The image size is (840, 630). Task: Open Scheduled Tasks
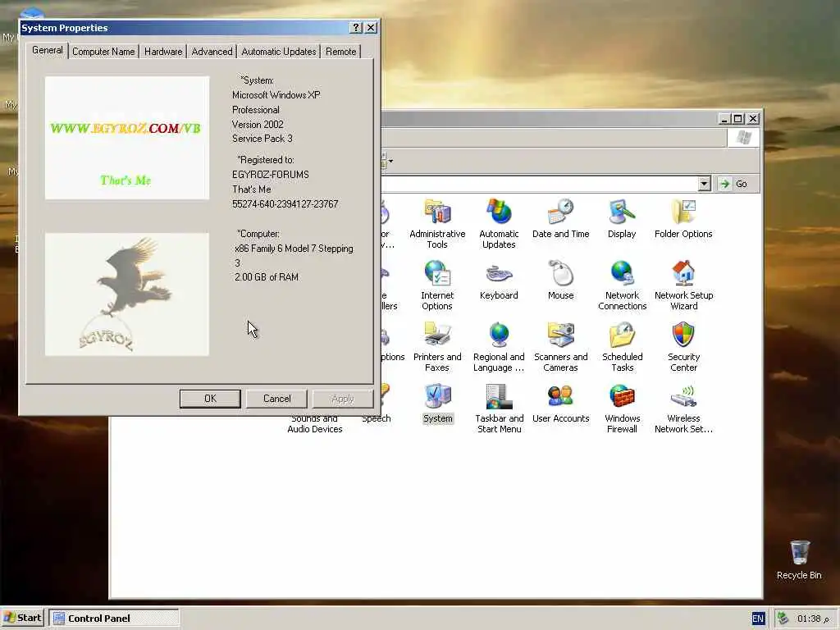[622, 347]
